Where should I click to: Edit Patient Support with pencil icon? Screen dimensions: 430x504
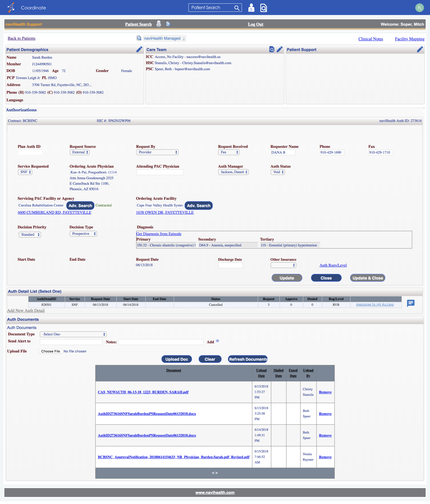420,49
